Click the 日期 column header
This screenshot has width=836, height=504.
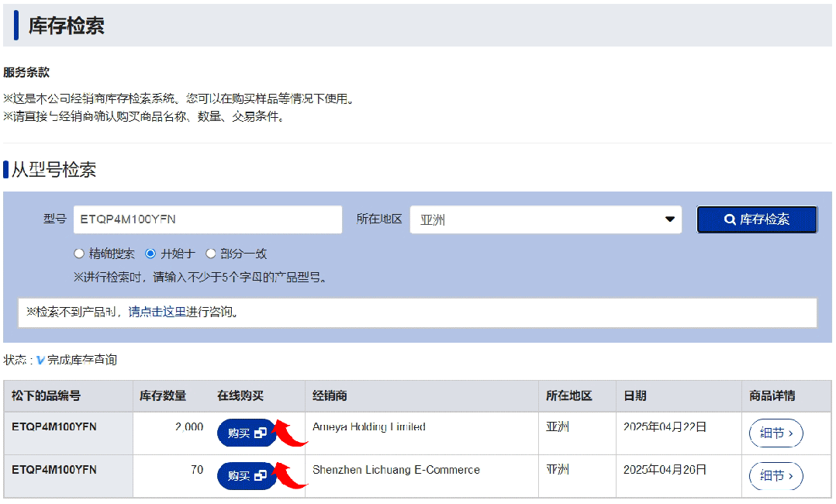634,395
